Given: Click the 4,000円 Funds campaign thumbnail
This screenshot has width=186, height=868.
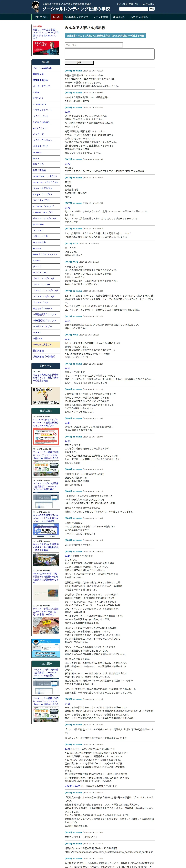Looking at the screenshot, I should click(x=46, y=531).
